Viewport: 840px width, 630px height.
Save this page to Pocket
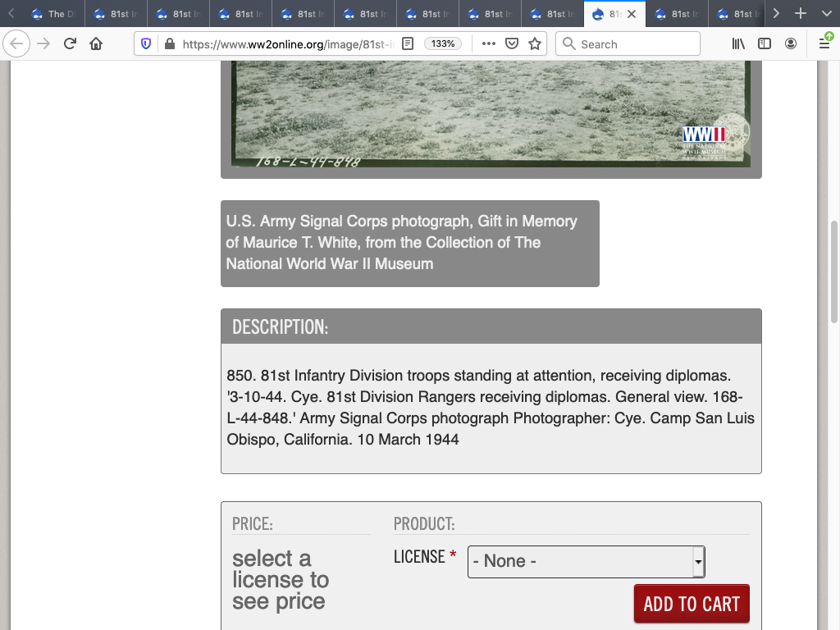(512, 44)
